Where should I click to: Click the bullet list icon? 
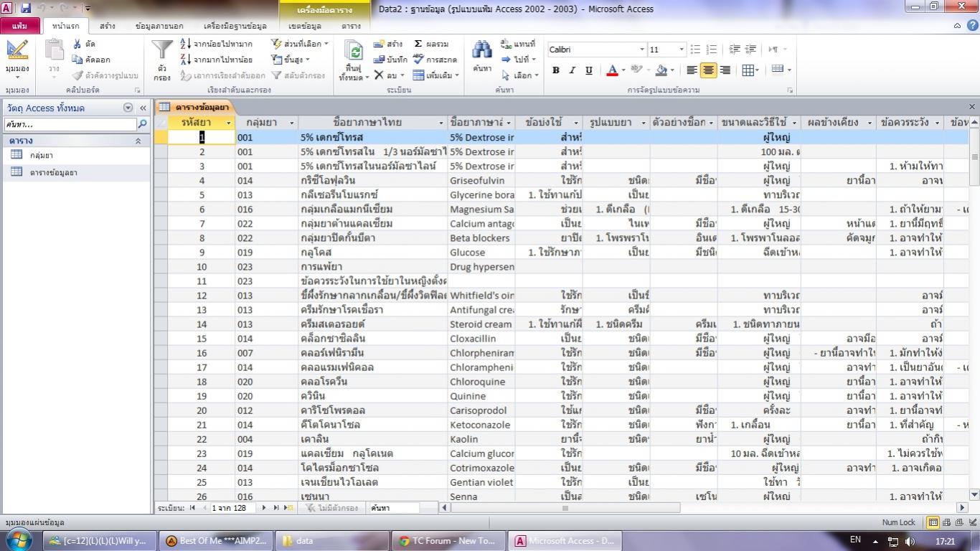tap(694, 50)
